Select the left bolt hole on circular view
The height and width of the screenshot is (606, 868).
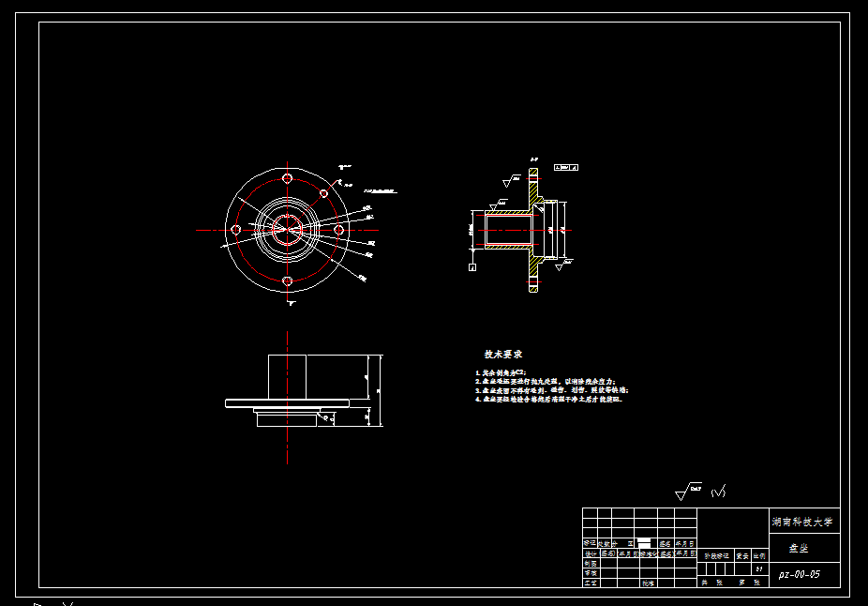tap(236, 229)
